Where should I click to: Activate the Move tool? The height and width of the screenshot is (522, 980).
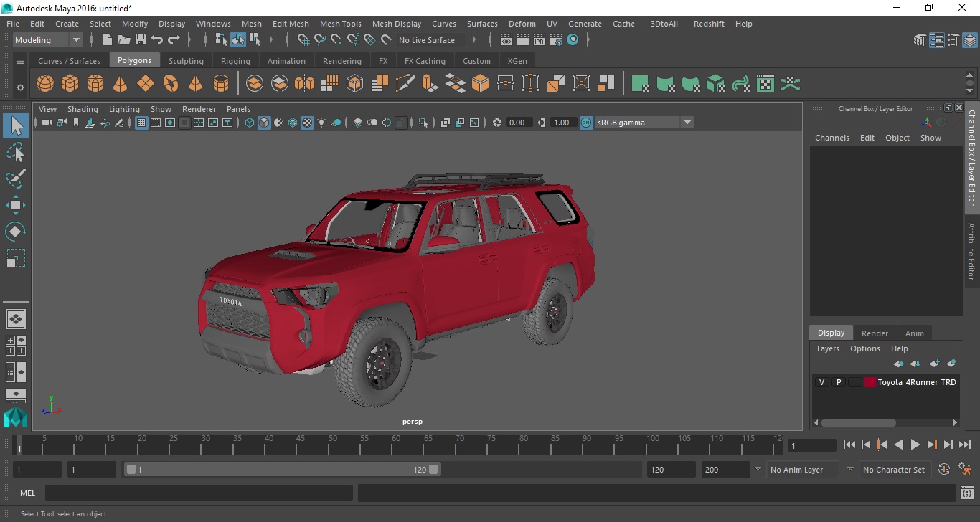tap(16, 205)
